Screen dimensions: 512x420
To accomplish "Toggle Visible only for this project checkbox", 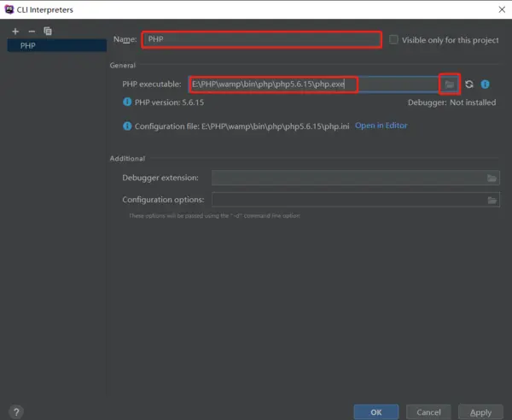I will [393, 39].
